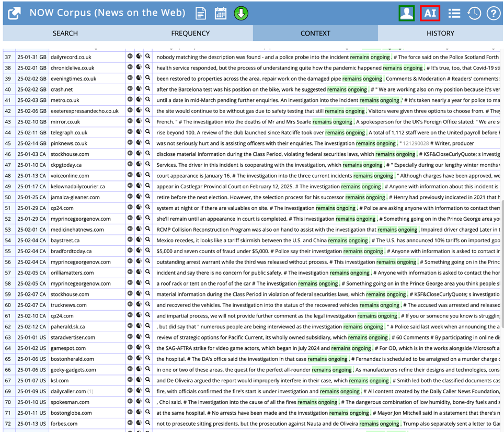Viewport: 504px width, 432px height.
Task: Click the globe icon for staradvertiser.com row
Action: pos(139,336)
